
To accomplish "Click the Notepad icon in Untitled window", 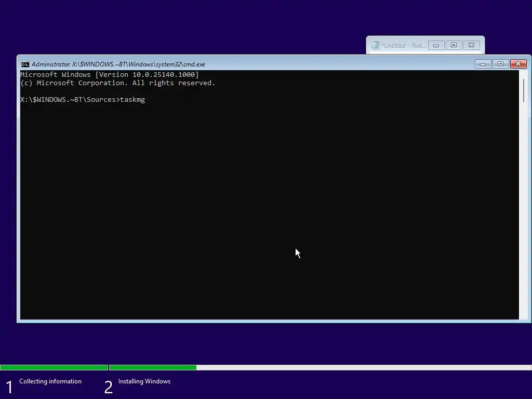I will click(x=375, y=45).
